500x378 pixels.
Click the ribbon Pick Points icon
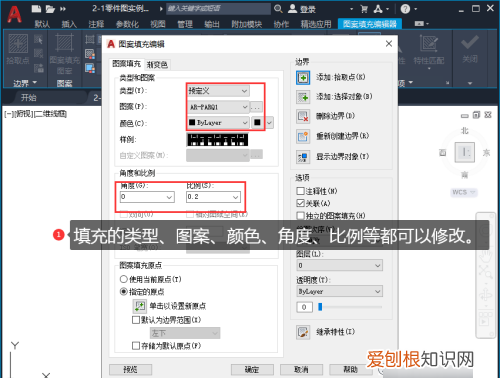point(18,43)
